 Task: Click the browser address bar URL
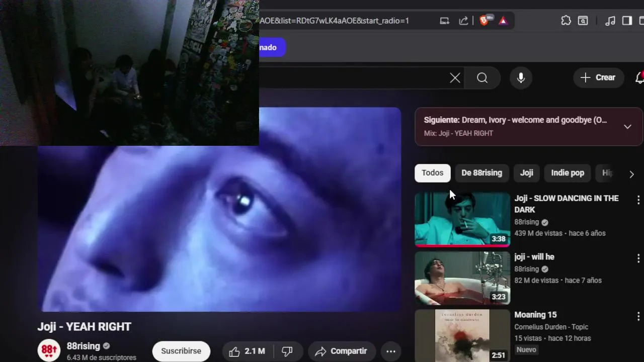pyautogui.click(x=334, y=21)
